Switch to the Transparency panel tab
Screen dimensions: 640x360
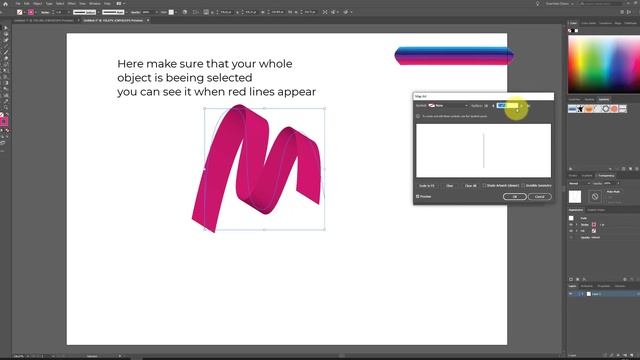606,176
